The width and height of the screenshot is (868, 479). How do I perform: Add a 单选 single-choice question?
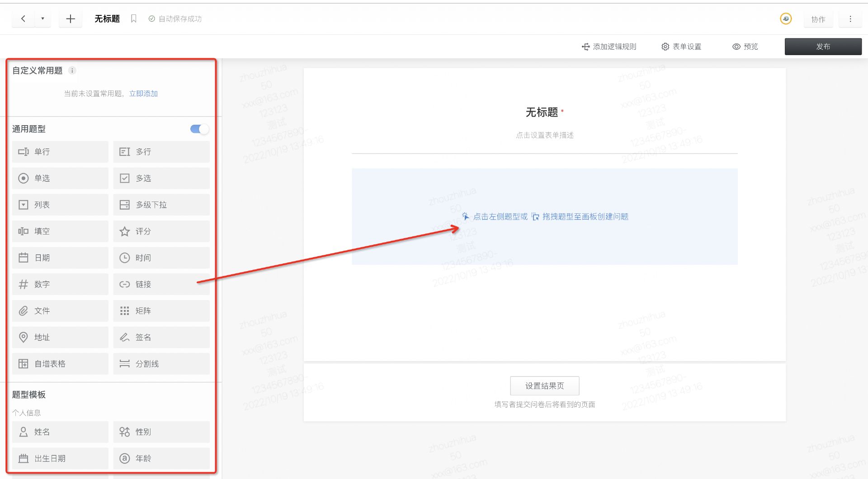tap(60, 178)
